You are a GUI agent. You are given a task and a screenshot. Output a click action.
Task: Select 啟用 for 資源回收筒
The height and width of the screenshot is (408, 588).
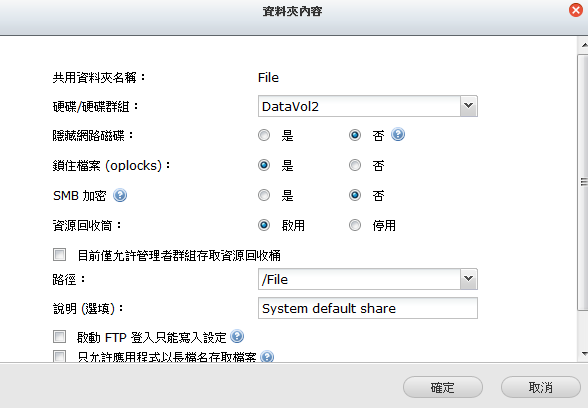tap(264, 225)
